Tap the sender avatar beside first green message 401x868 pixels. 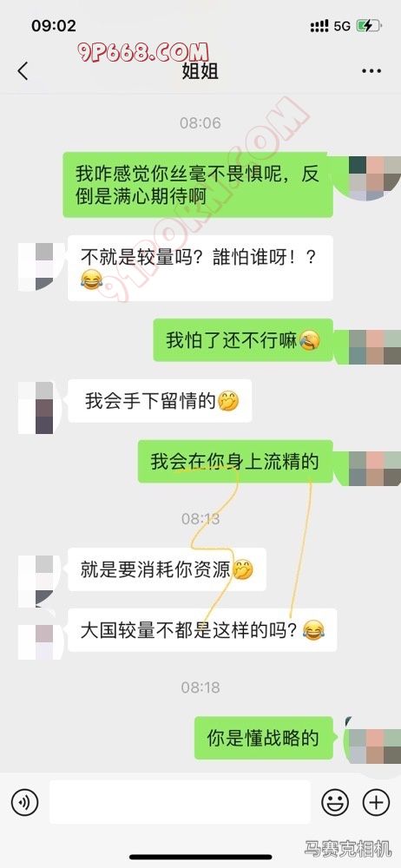click(x=375, y=178)
